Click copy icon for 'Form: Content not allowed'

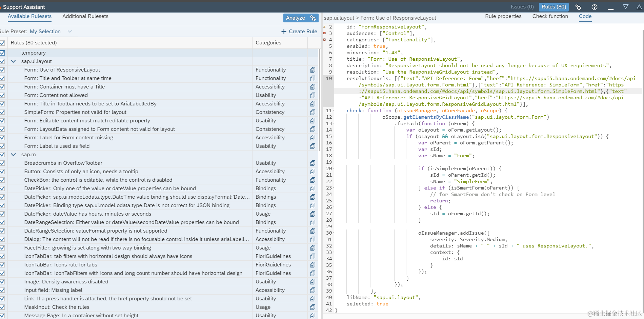pos(313,95)
